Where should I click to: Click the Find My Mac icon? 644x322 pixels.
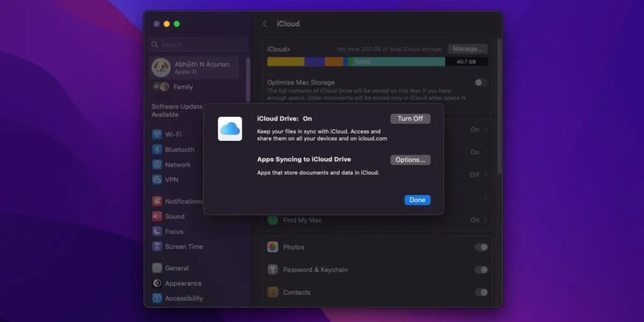[273, 220]
